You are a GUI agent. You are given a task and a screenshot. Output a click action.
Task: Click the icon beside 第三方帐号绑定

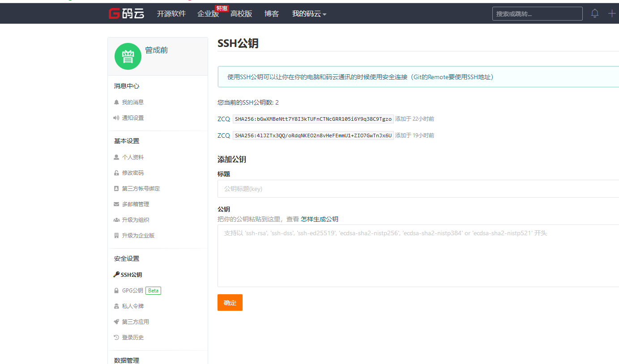click(116, 189)
